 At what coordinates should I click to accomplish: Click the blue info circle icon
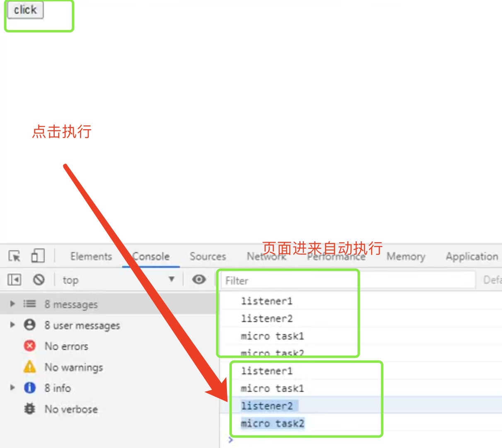coord(30,388)
